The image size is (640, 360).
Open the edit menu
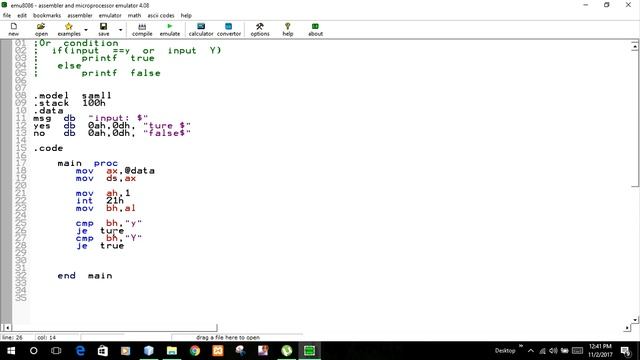point(22,16)
